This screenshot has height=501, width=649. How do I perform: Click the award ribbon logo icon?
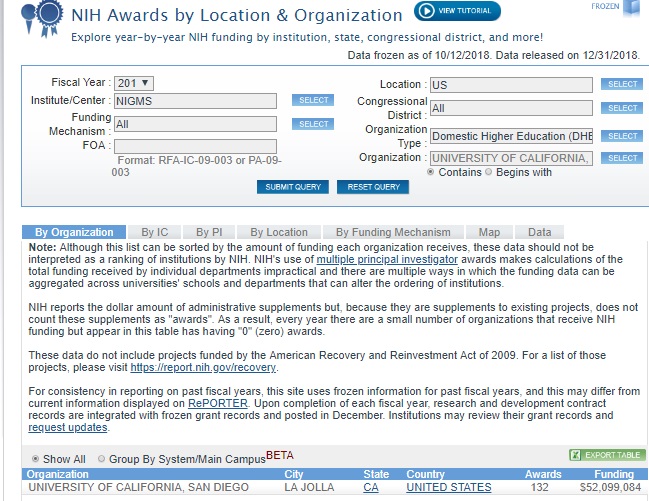click(x=42, y=19)
